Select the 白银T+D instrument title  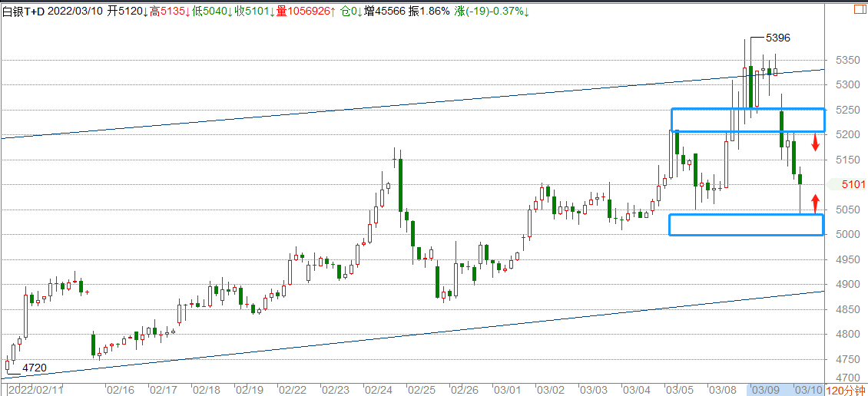point(24,10)
